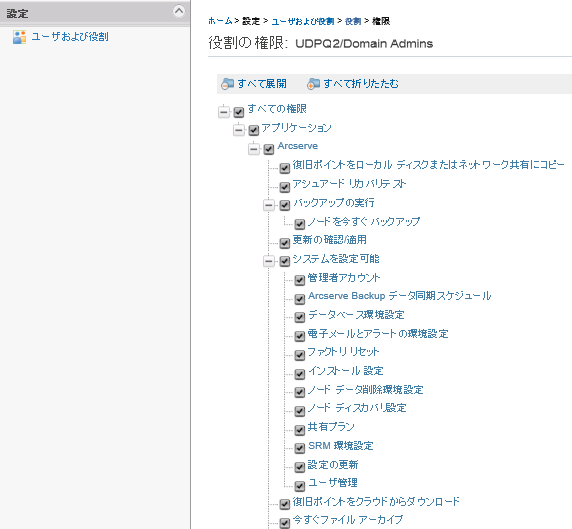
Task: Collapse the アプリケーション tree node
Action: 239,130
